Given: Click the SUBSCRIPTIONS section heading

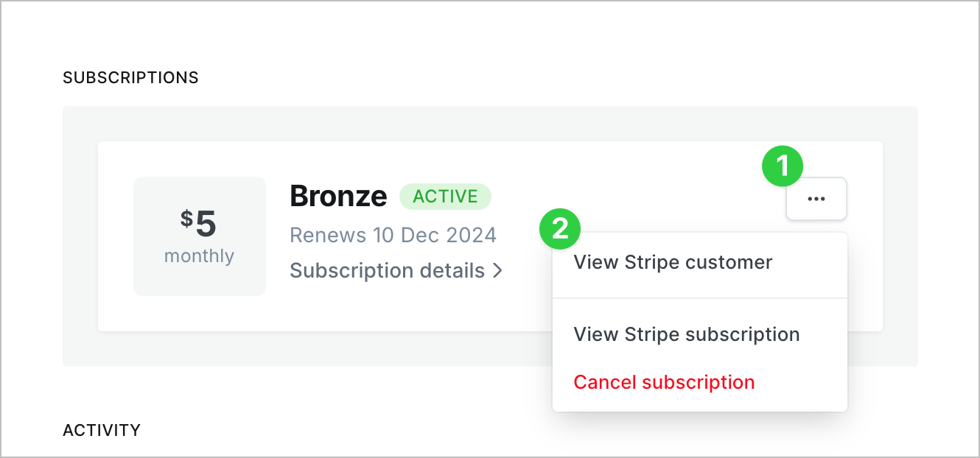Looking at the screenshot, I should tap(130, 77).
